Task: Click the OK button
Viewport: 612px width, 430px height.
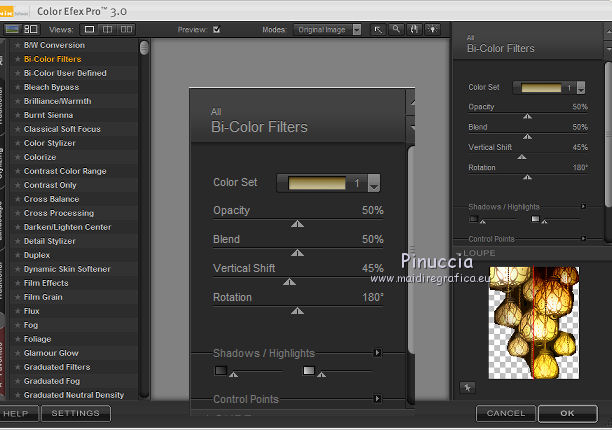Action: click(x=568, y=413)
